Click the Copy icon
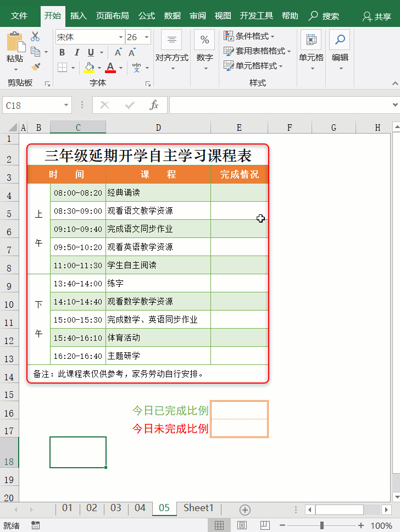The height and width of the screenshot is (532, 400). [x=35, y=52]
